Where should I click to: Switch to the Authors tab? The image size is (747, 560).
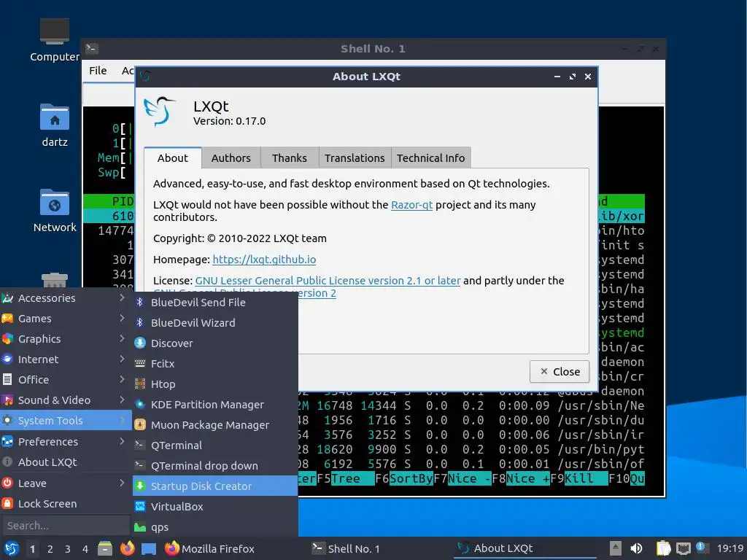(x=231, y=158)
